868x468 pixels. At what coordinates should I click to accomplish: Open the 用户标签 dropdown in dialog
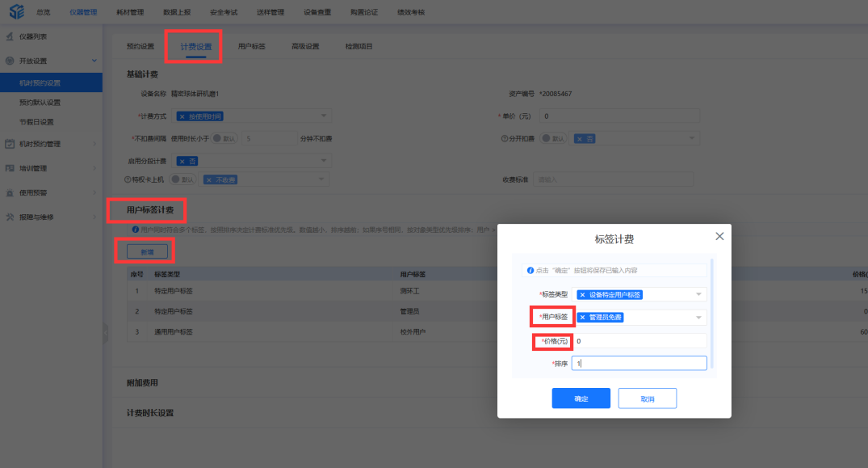coord(698,318)
